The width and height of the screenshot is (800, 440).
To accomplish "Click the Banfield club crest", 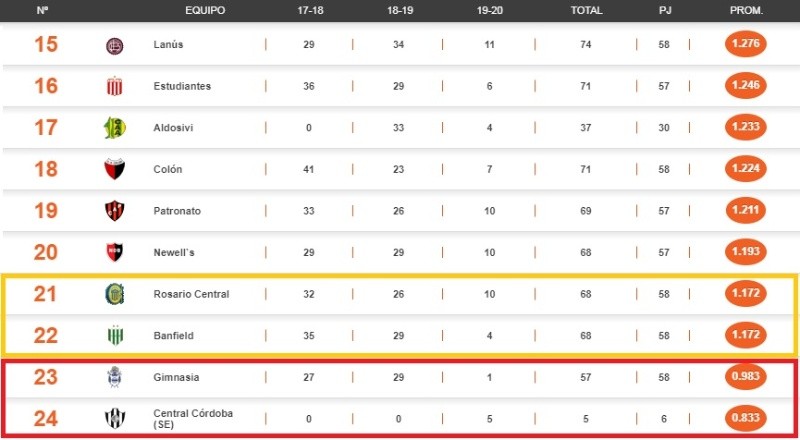I will pos(114,335).
